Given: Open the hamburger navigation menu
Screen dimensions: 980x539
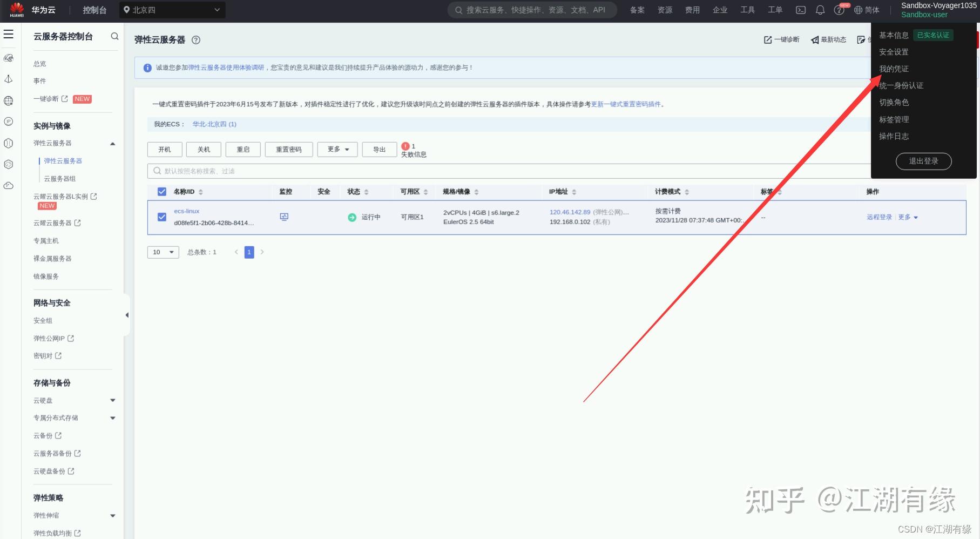Looking at the screenshot, I should (x=8, y=33).
